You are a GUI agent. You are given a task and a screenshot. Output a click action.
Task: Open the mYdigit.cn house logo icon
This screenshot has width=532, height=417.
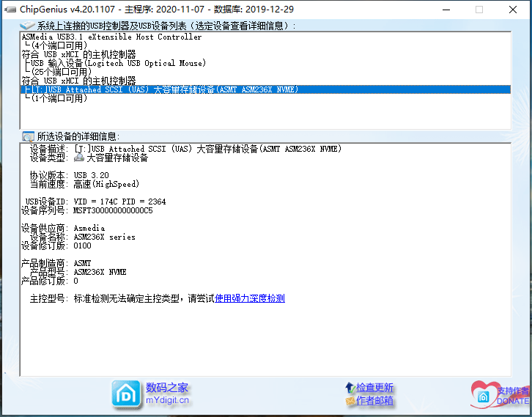click(126, 394)
